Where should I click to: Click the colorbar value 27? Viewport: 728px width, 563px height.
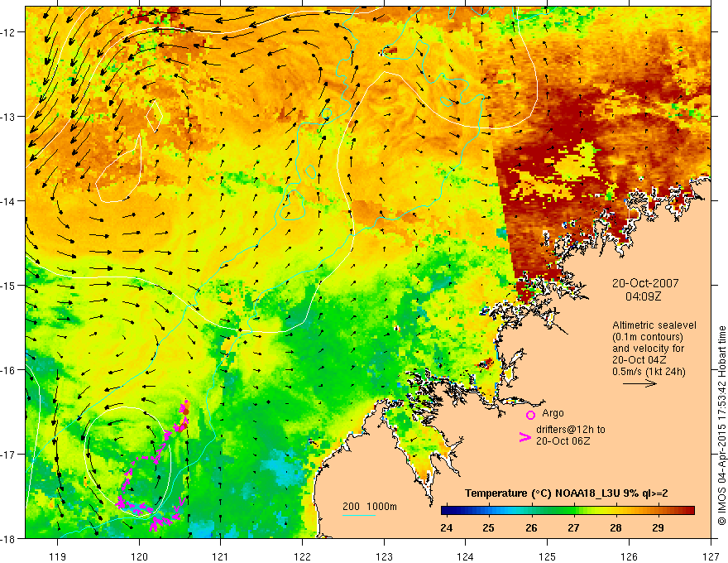573,528
